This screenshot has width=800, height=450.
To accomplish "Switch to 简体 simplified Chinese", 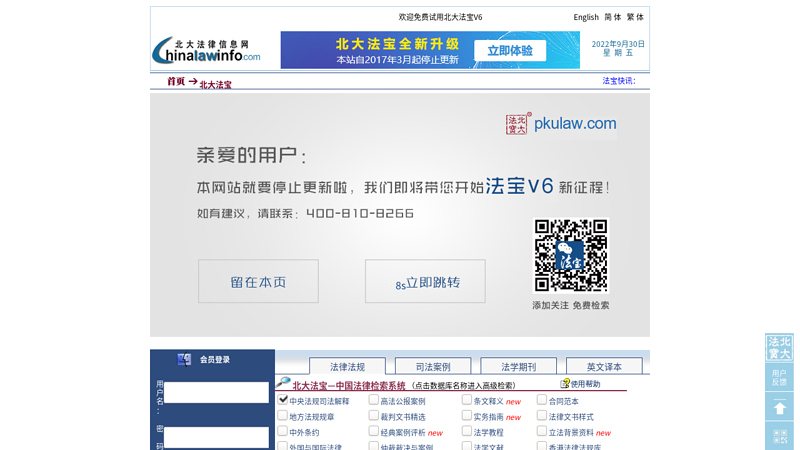I will [613, 17].
